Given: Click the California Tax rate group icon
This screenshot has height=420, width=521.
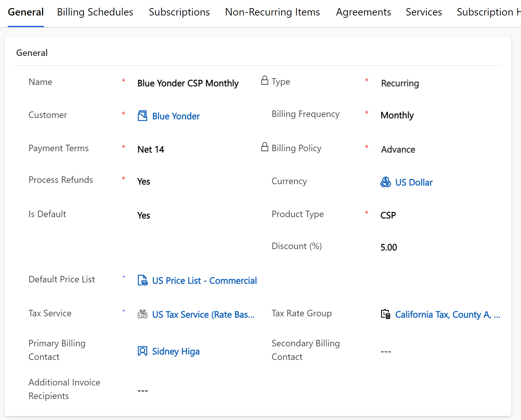Looking at the screenshot, I should pos(385,314).
